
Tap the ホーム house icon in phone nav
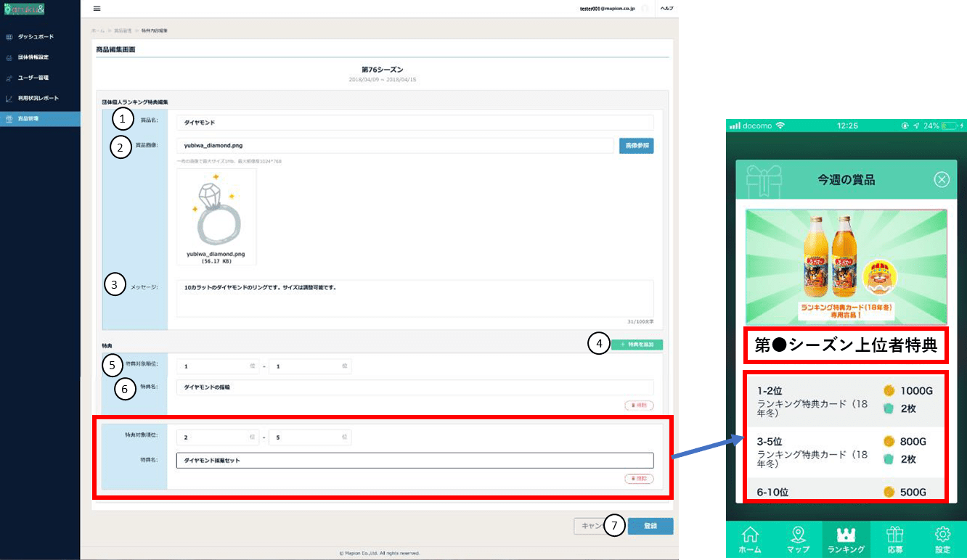point(750,535)
